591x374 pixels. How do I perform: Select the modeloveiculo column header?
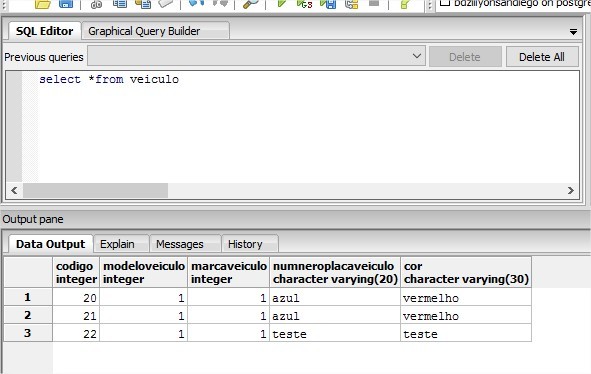click(x=144, y=272)
